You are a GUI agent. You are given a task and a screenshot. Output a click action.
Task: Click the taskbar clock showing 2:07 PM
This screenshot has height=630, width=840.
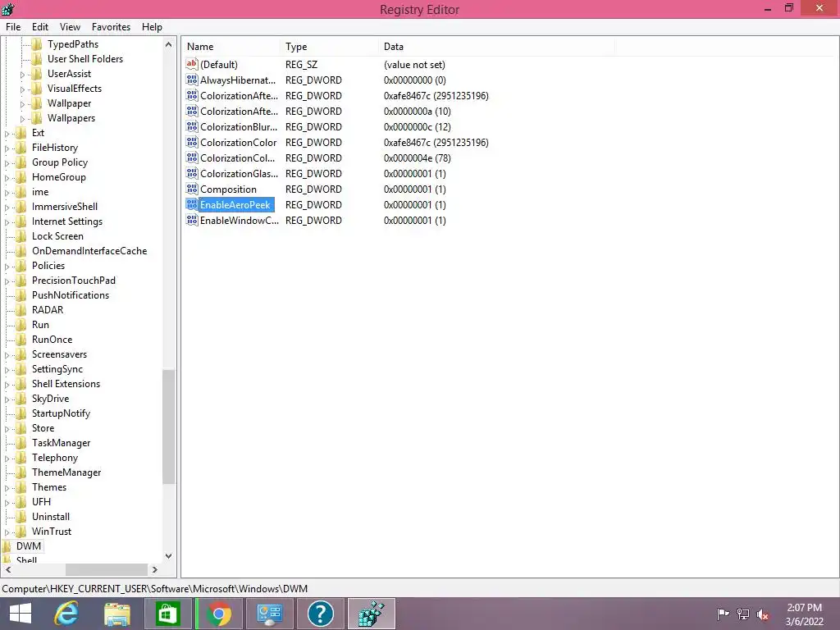[x=804, y=608]
